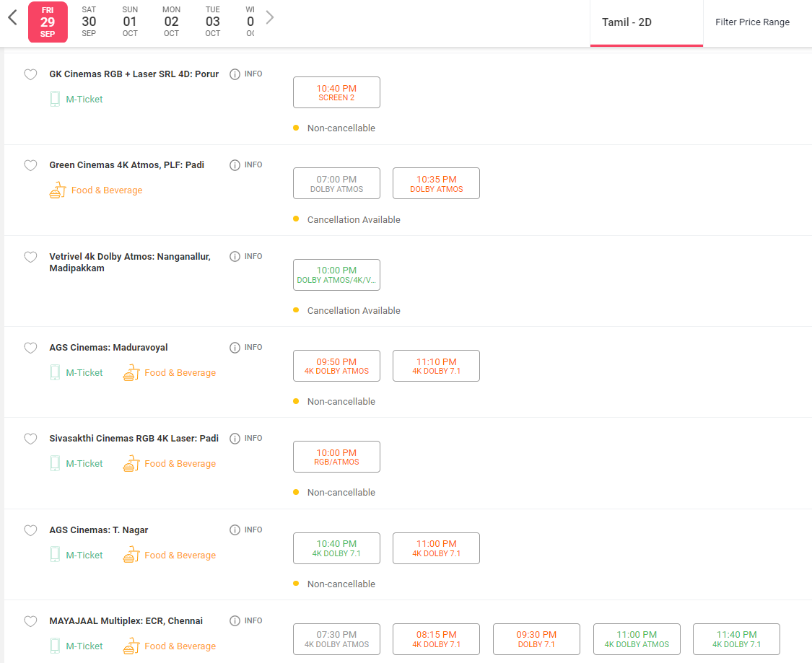The width and height of the screenshot is (812, 663).
Task: Book 09:50 PM 4K Dolby Atmos at AGS Maduravoyal
Action: pos(336,366)
